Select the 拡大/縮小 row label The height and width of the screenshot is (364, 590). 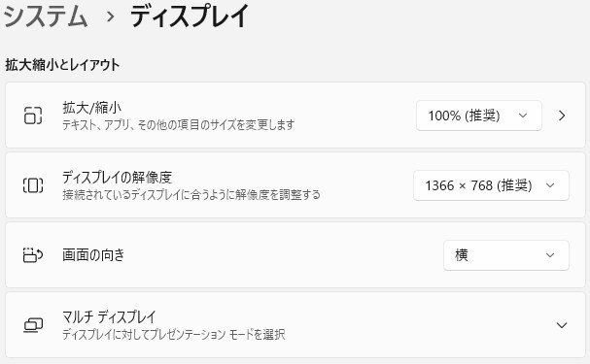[x=91, y=108]
